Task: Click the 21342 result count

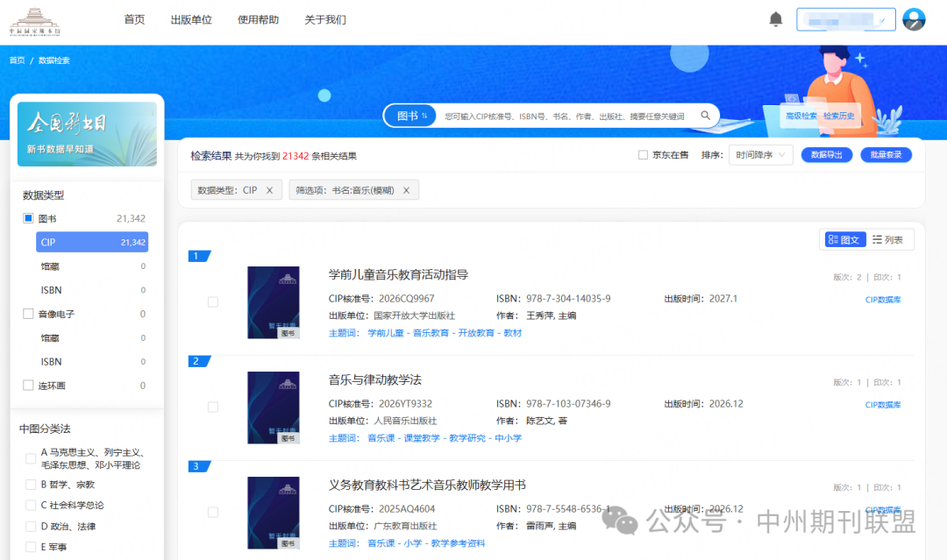Action: [x=295, y=156]
